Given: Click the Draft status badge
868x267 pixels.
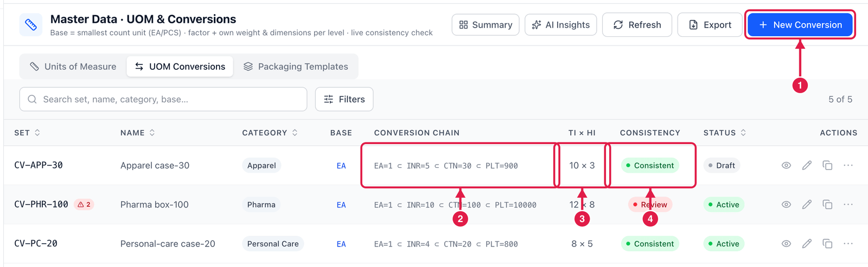Looking at the screenshot, I should pyautogui.click(x=722, y=166).
